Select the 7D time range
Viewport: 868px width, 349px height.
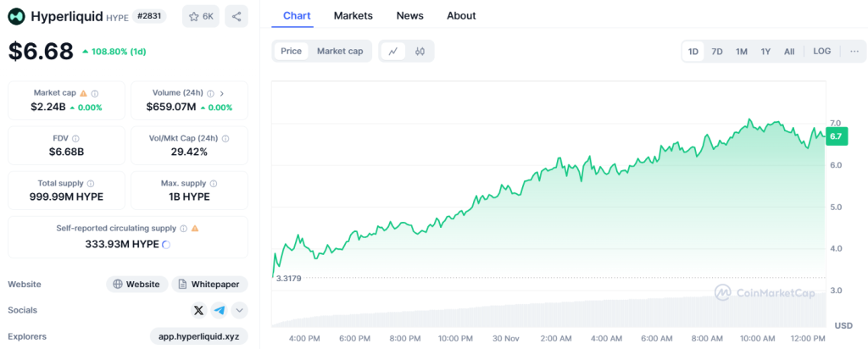click(717, 51)
